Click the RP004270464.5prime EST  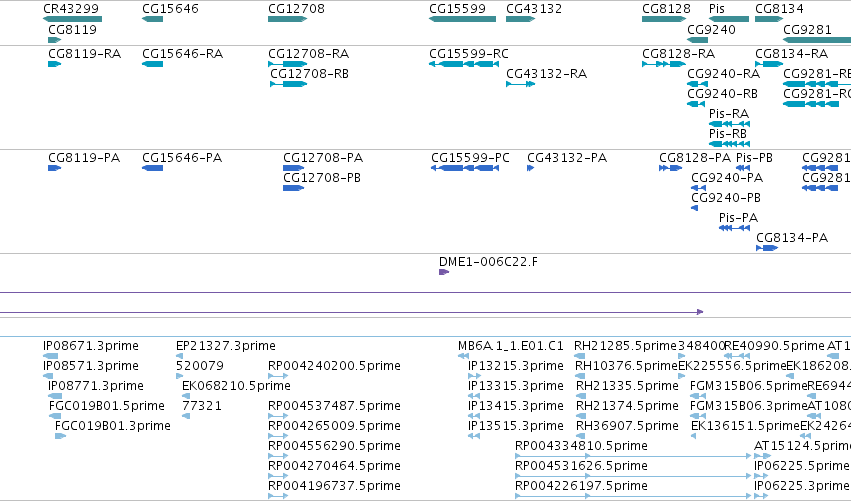click(278, 476)
